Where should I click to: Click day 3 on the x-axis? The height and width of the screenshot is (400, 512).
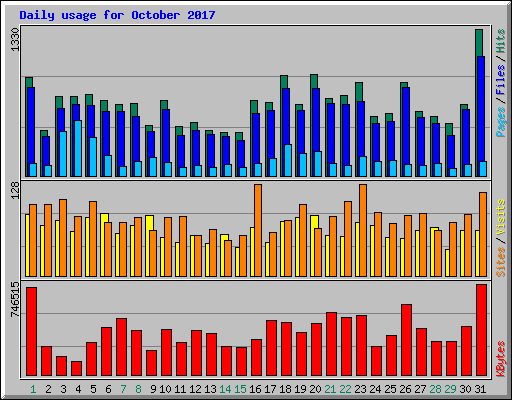click(x=63, y=389)
